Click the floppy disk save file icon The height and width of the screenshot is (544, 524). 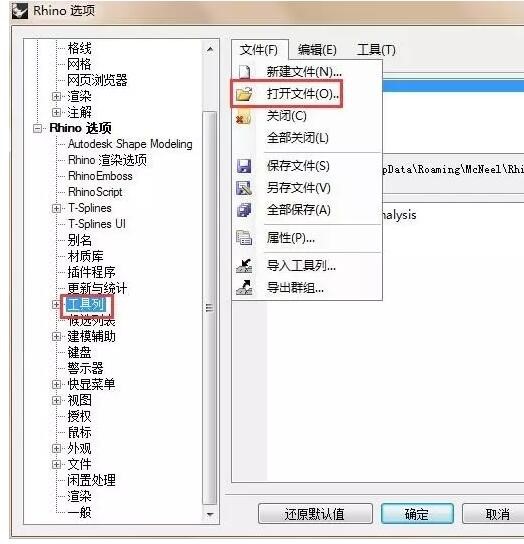tap(244, 166)
